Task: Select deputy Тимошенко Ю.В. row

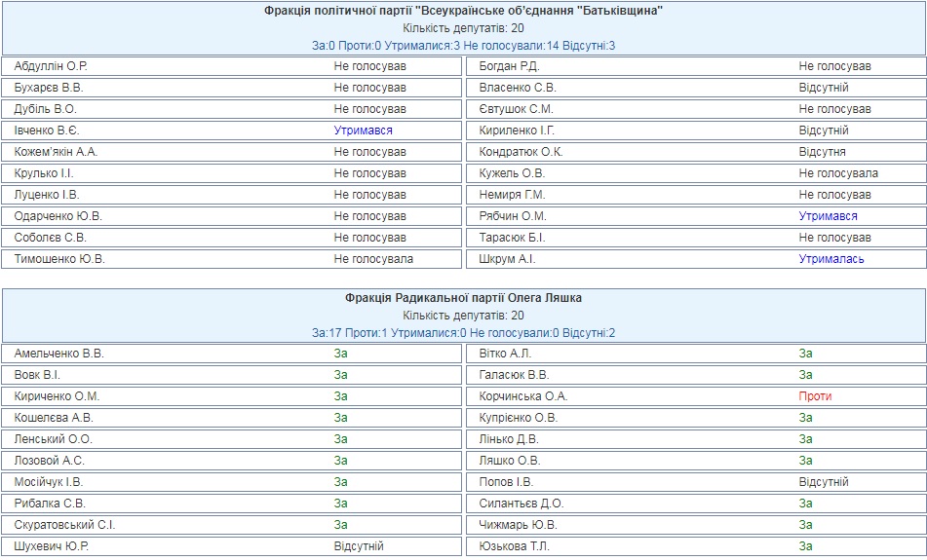Action: (232, 259)
